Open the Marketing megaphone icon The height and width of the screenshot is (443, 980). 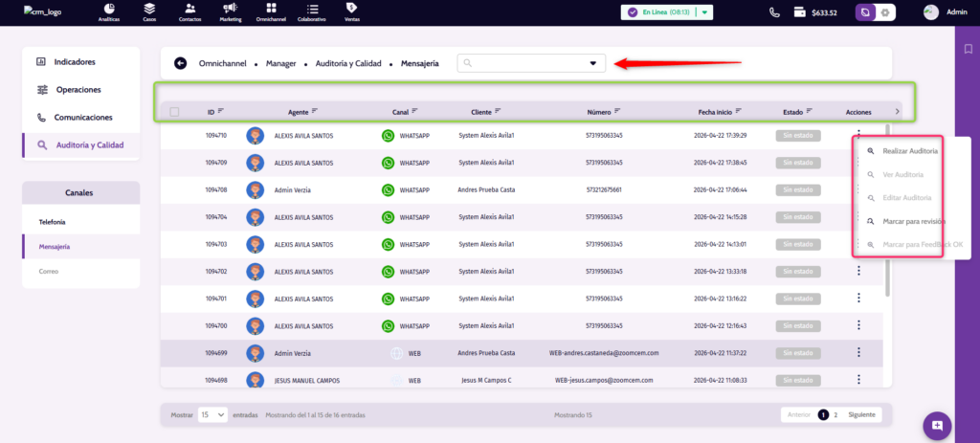pyautogui.click(x=231, y=11)
